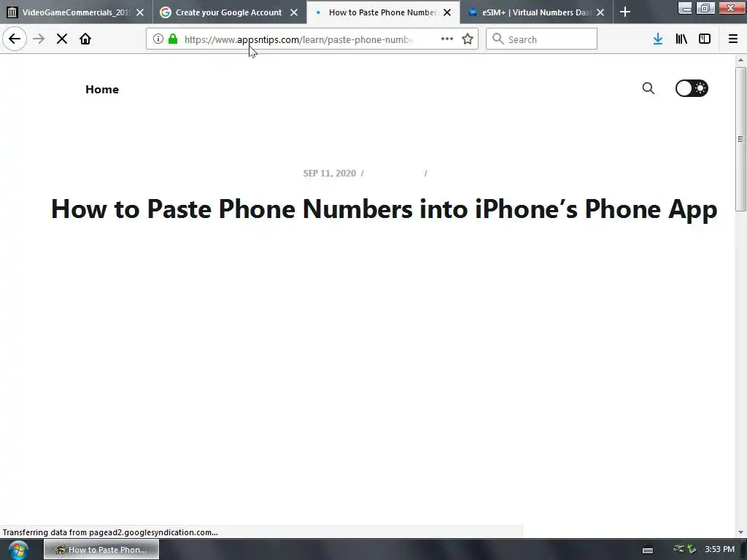Open the Firefox hamburger menu
747x560 pixels.
click(x=733, y=39)
